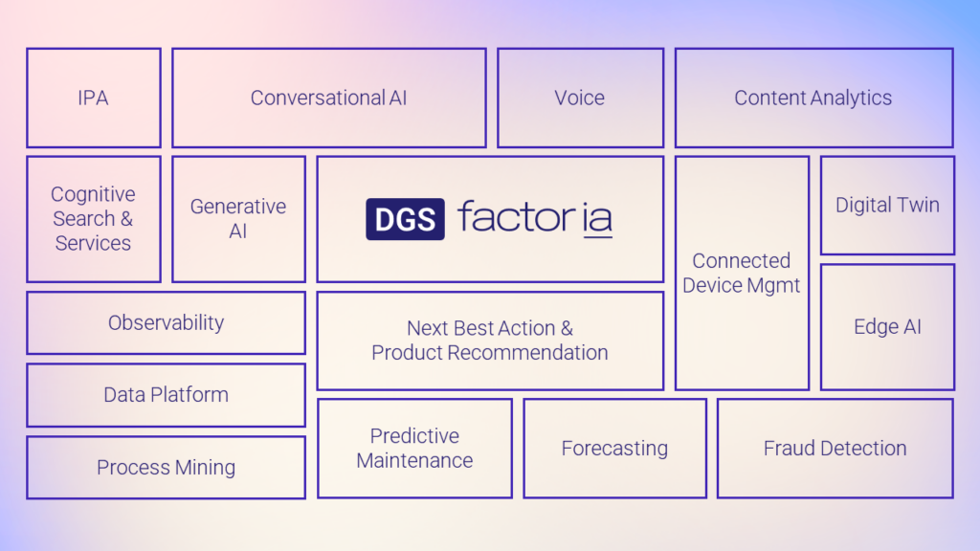Select the Conversational AI box
The image size is (980, 551).
coord(329,99)
